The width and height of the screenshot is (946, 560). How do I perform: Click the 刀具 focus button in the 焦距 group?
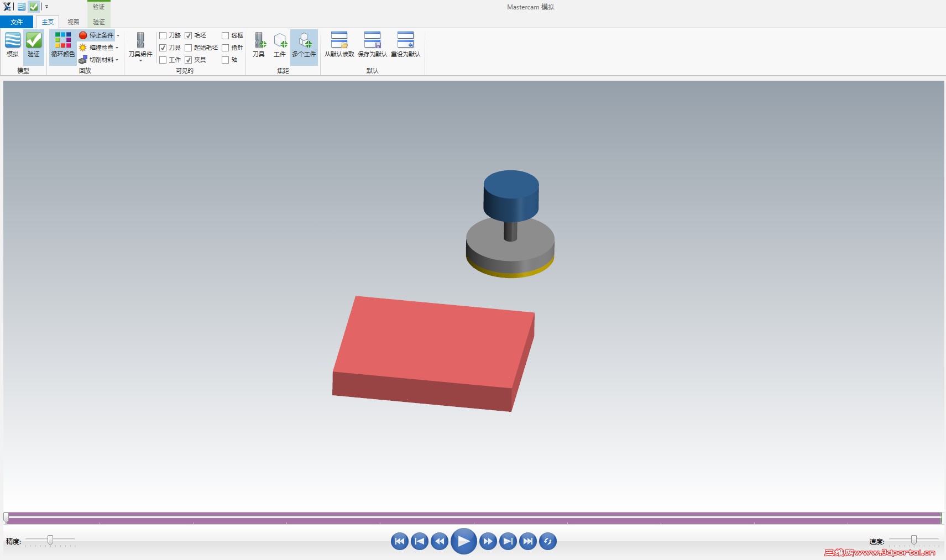[259, 45]
